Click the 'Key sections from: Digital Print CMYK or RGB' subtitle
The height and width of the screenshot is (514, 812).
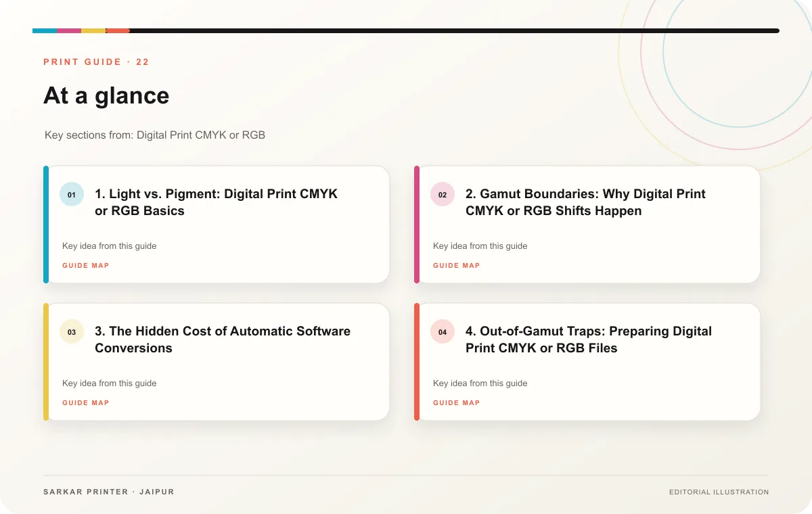pos(155,135)
